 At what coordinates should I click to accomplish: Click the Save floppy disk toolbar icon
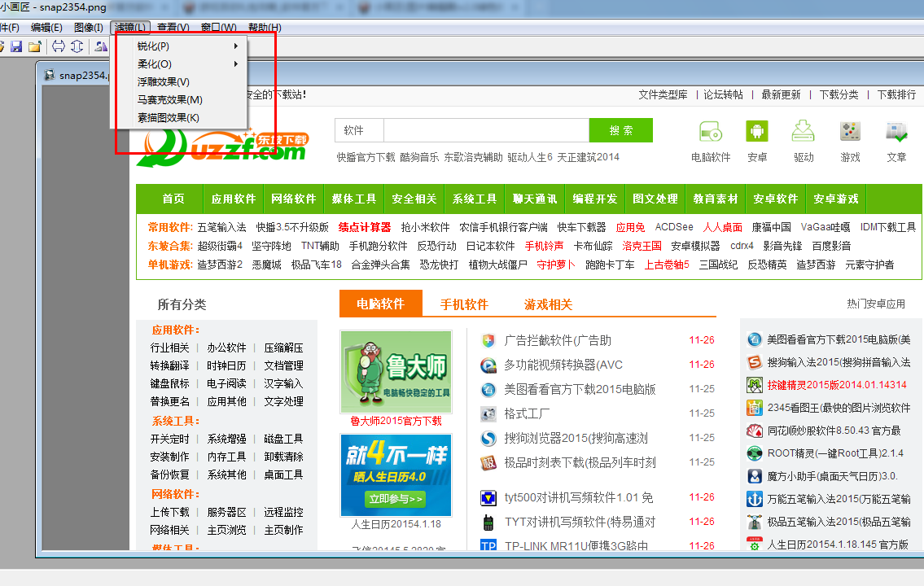[x=16, y=46]
